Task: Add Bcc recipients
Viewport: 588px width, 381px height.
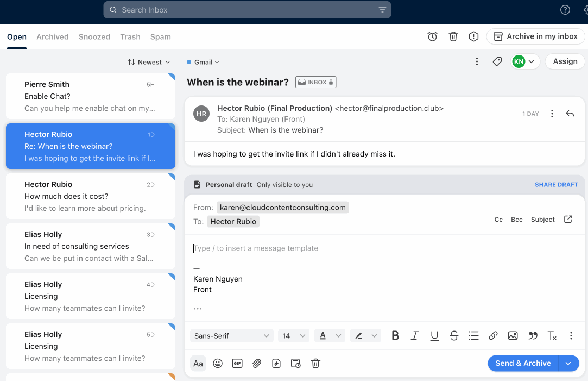Action: click(x=516, y=220)
